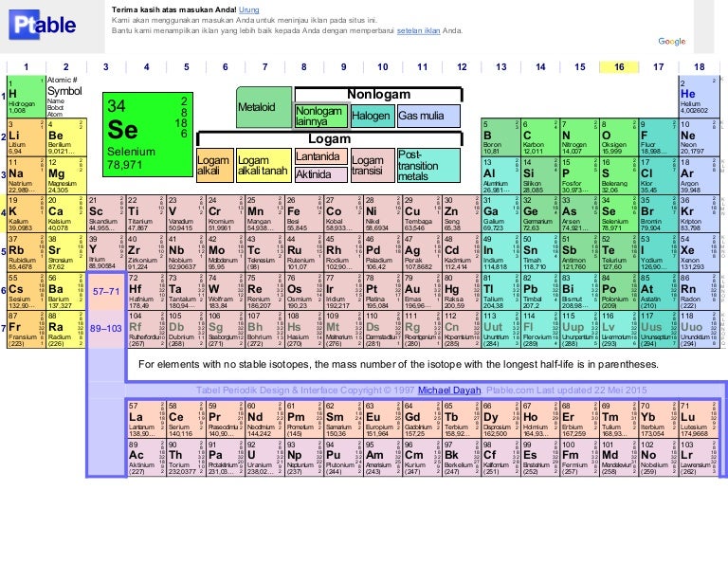Select the Post-transition metals legend box

click(429, 165)
